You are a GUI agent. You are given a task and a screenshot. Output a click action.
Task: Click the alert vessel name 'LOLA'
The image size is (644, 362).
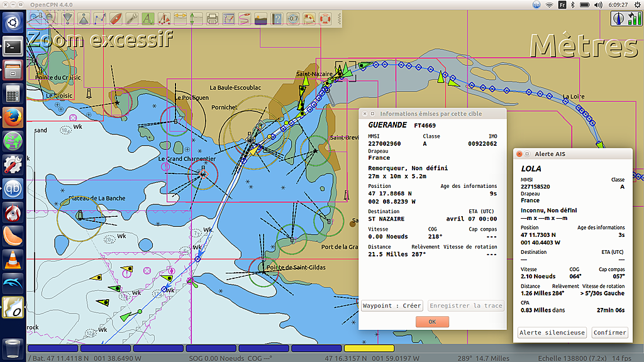tap(531, 168)
